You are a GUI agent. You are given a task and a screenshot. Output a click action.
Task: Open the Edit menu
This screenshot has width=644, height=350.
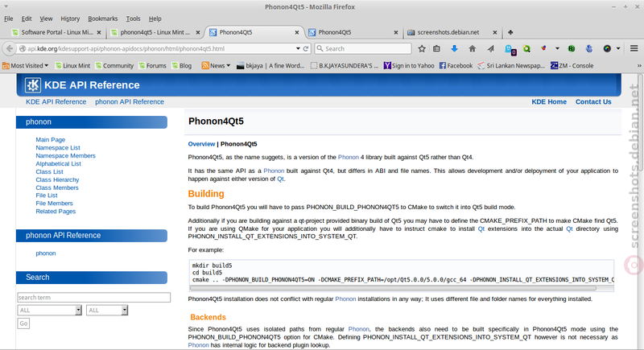tap(27, 19)
